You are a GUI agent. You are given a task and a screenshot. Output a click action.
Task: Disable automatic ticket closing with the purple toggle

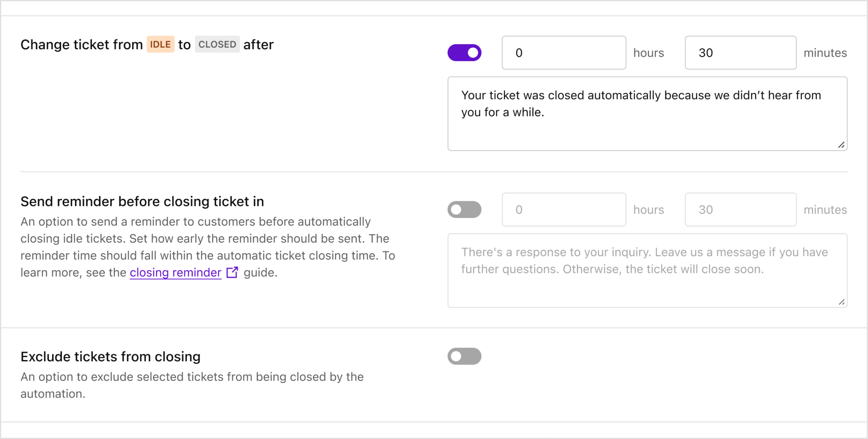pyautogui.click(x=465, y=52)
